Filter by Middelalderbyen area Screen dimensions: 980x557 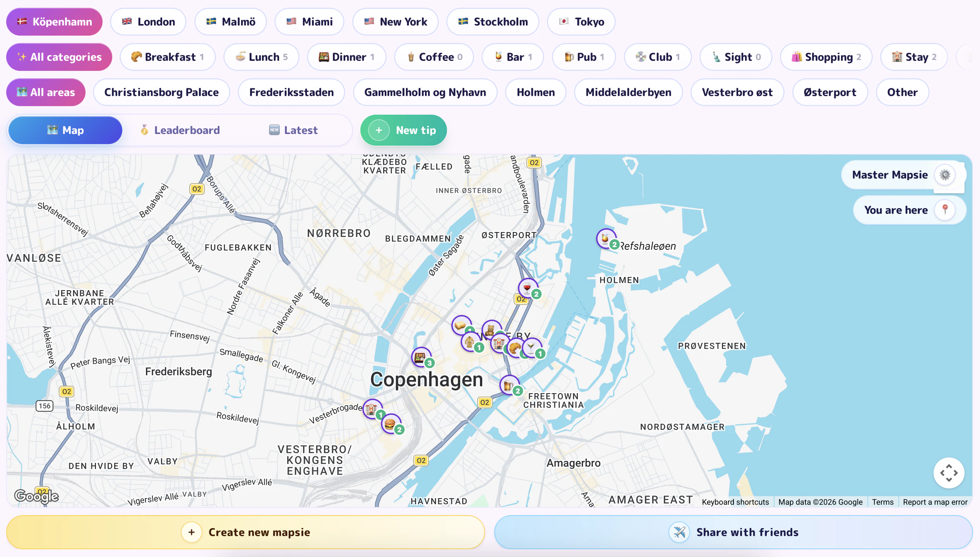628,92
